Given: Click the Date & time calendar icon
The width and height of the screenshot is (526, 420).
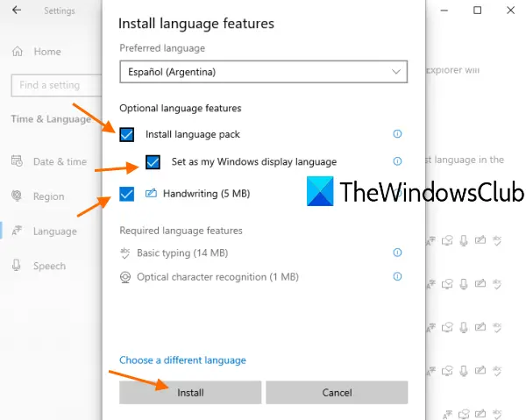Looking at the screenshot, I should click(x=17, y=161).
